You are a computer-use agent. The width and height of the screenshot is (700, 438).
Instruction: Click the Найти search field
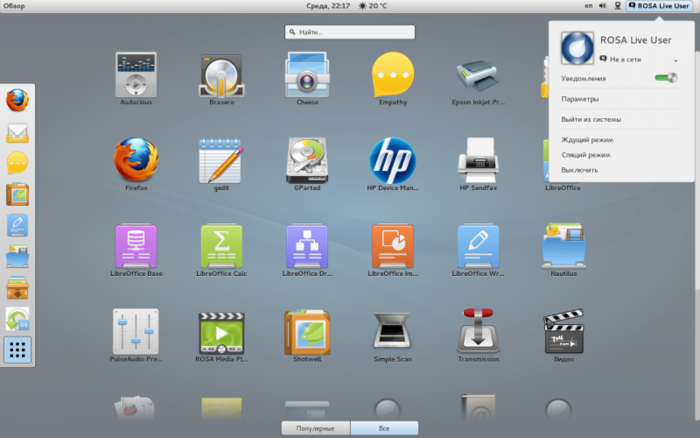point(350,32)
